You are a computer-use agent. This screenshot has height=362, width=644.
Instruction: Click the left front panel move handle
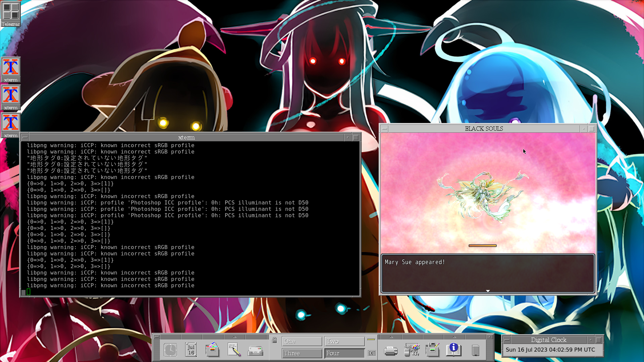157,350
